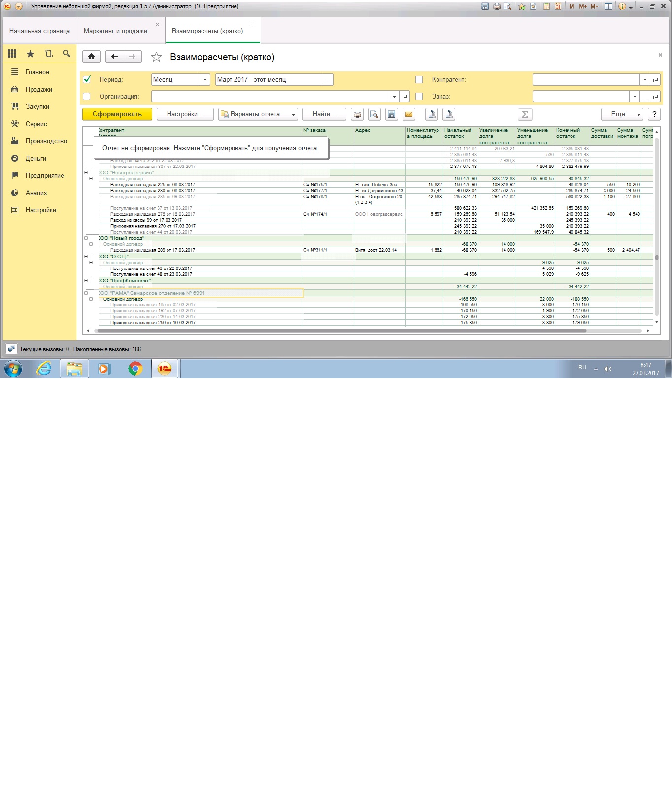Click the sigma sum icon

pyautogui.click(x=525, y=114)
